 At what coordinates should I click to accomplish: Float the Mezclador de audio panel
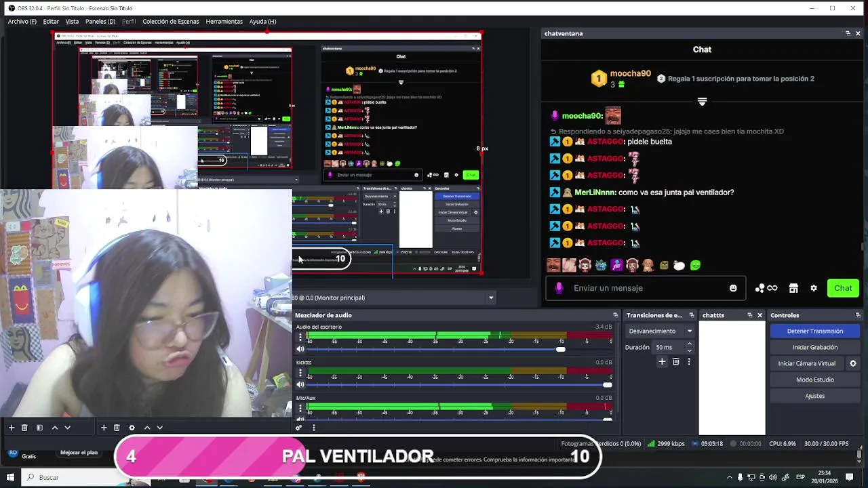click(616, 315)
